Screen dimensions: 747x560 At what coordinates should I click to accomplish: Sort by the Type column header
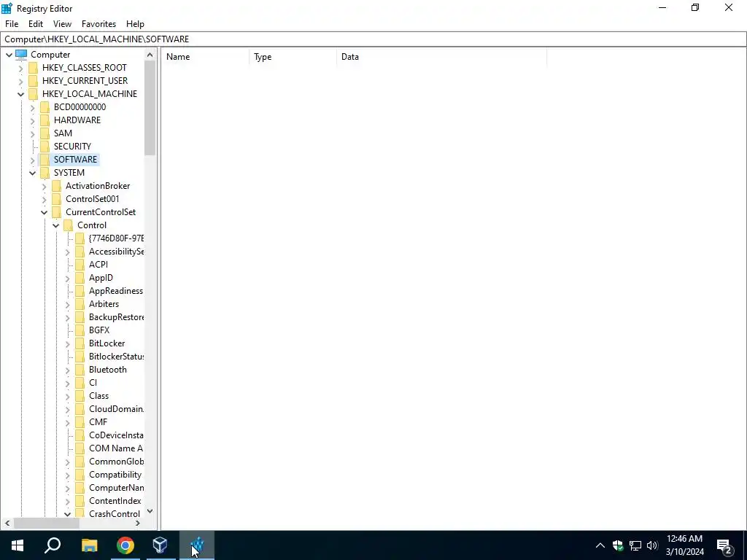pos(293,57)
